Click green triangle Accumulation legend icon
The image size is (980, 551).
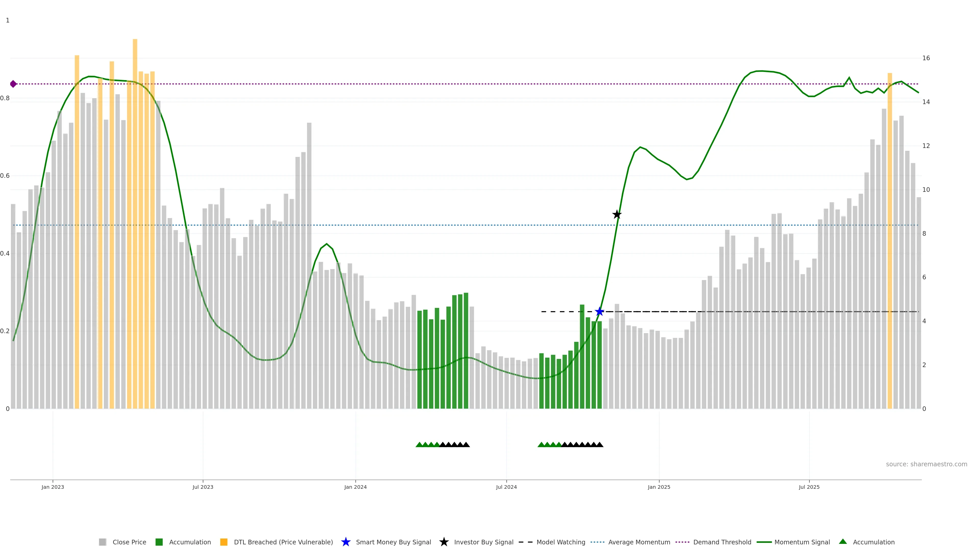point(843,542)
